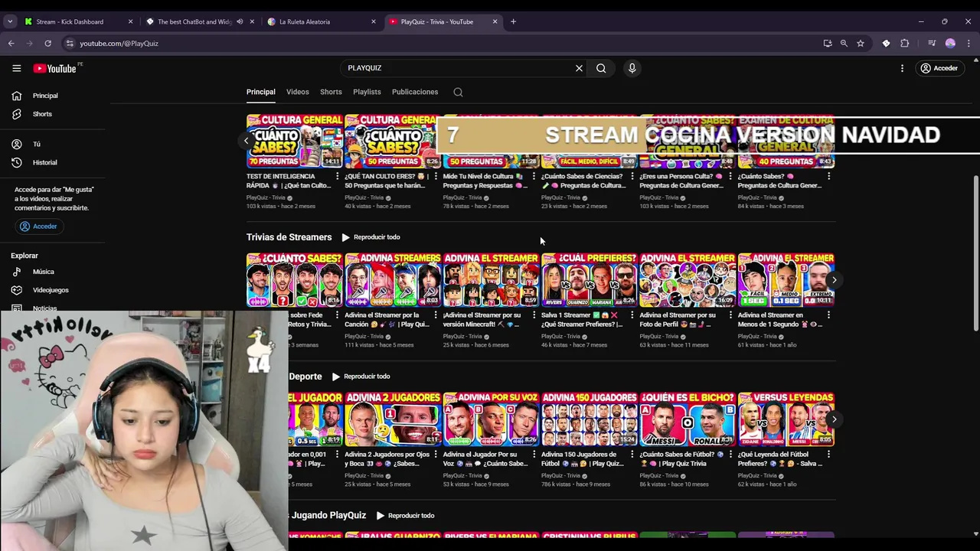Show next videos in Trivias de Streamers
Image resolution: width=980 pixels, height=551 pixels.
(834, 280)
